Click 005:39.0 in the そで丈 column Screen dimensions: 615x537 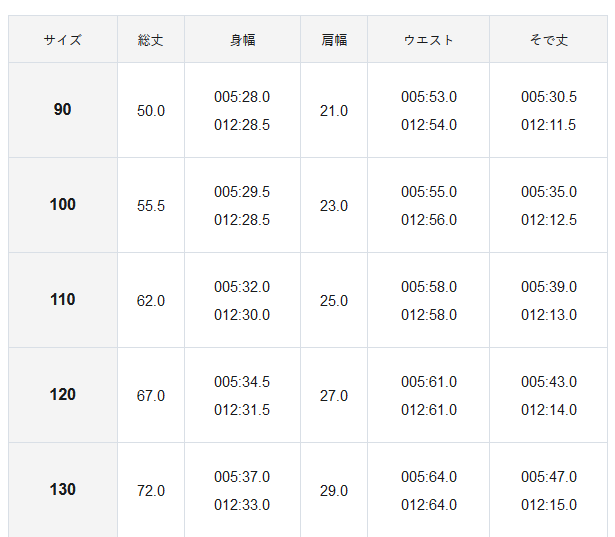(x=549, y=287)
